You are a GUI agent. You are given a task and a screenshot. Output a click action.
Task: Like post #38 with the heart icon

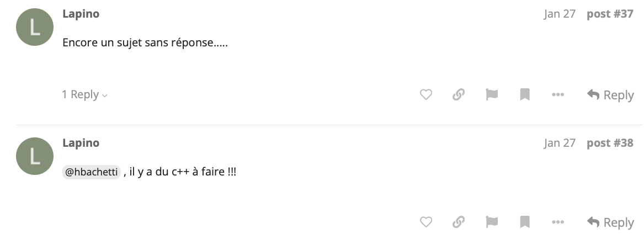point(426,222)
